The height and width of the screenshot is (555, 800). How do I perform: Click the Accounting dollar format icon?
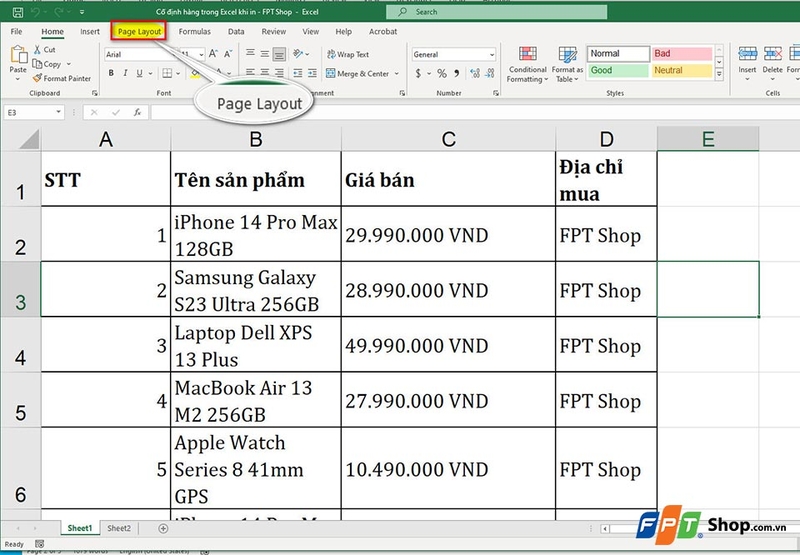click(x=418, y=73)
